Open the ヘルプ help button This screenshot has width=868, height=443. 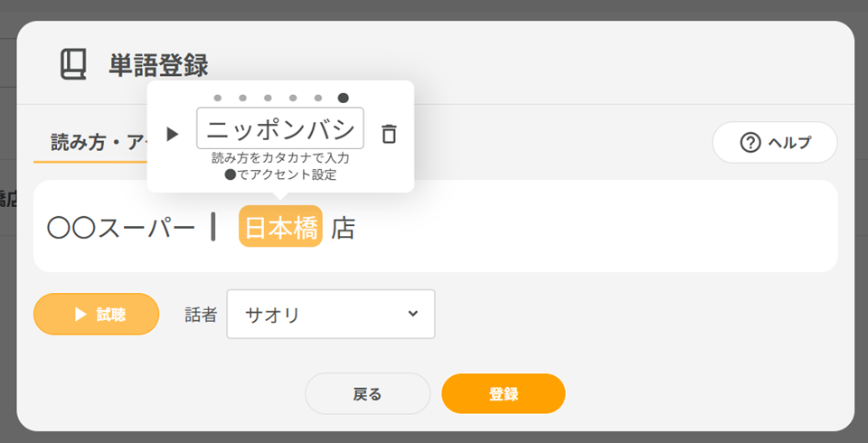click(x=775, y=142)
